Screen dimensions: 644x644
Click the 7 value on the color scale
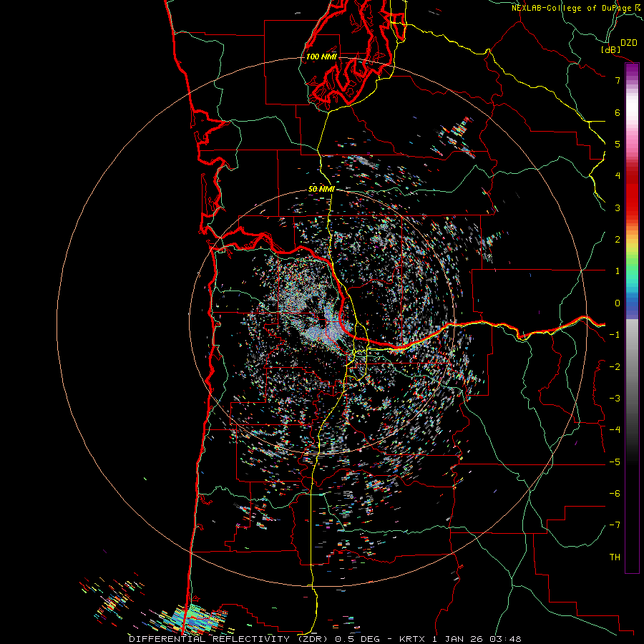[618, 80]
